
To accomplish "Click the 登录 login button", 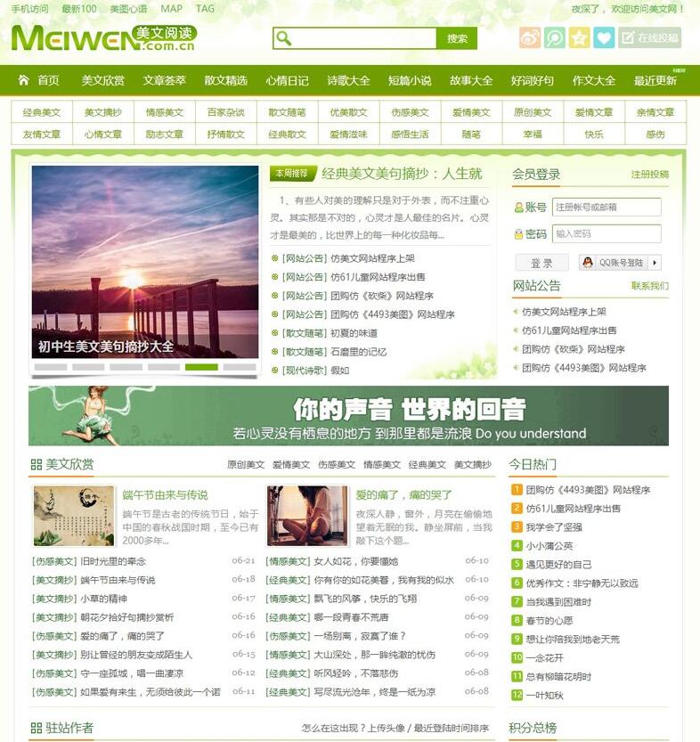I will (x=541, y=263).
